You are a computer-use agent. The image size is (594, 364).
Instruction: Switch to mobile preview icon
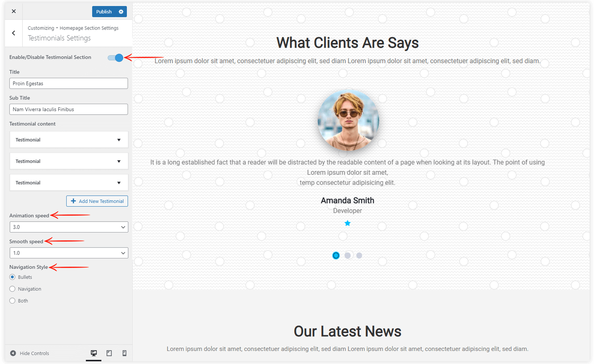pyautogui.click(x=125, y=353)
